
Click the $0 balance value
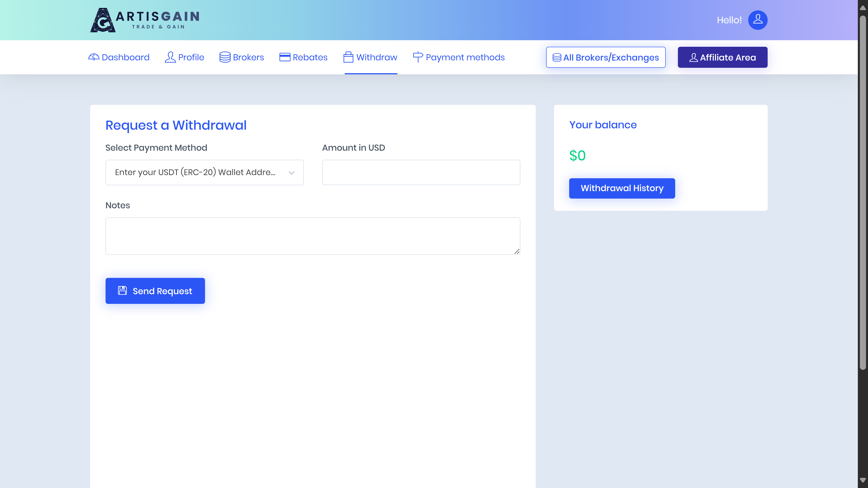[578, 156]
